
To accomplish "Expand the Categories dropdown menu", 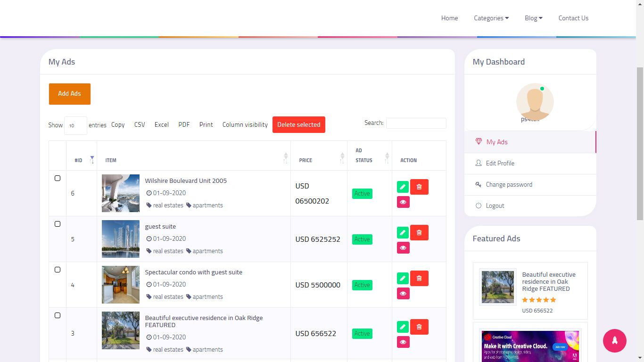I will 491,18.
